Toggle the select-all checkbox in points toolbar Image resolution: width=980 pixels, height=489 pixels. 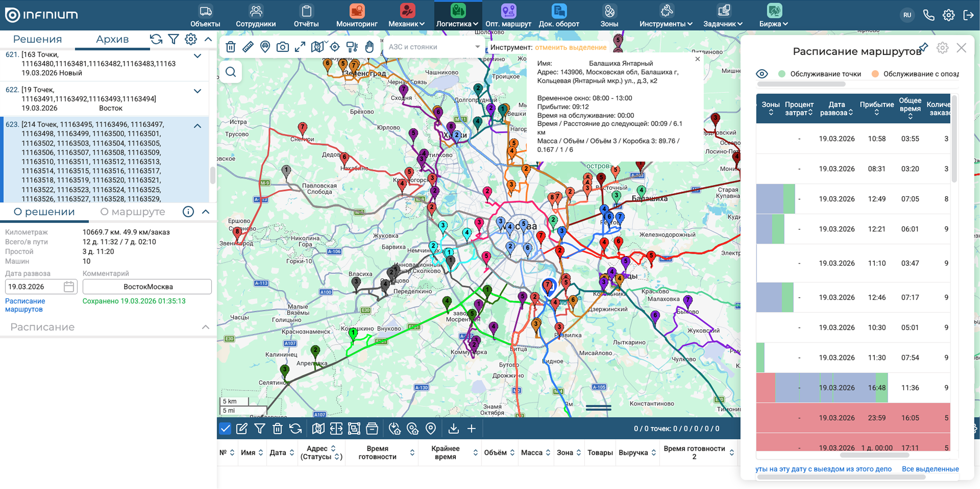pos(225,429)
